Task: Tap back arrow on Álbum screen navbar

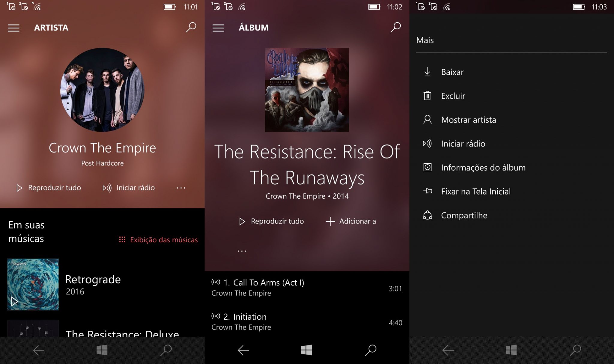Action: [243, 350]
